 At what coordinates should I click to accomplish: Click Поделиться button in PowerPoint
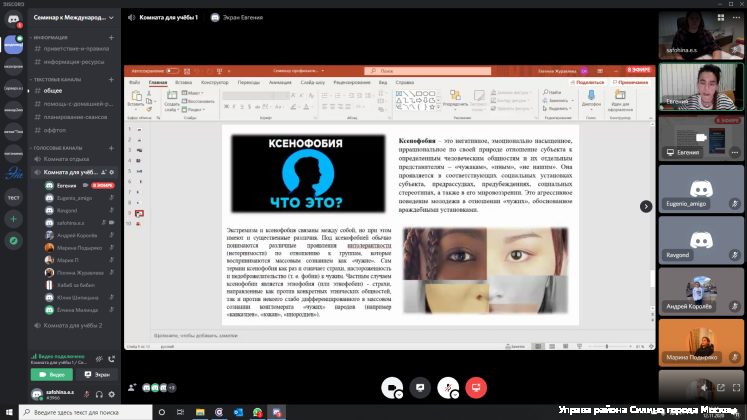click(587, 82)
